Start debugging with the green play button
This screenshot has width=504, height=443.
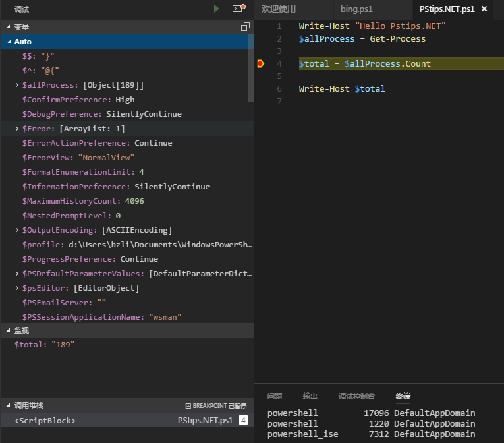click(x=216, y=9)
